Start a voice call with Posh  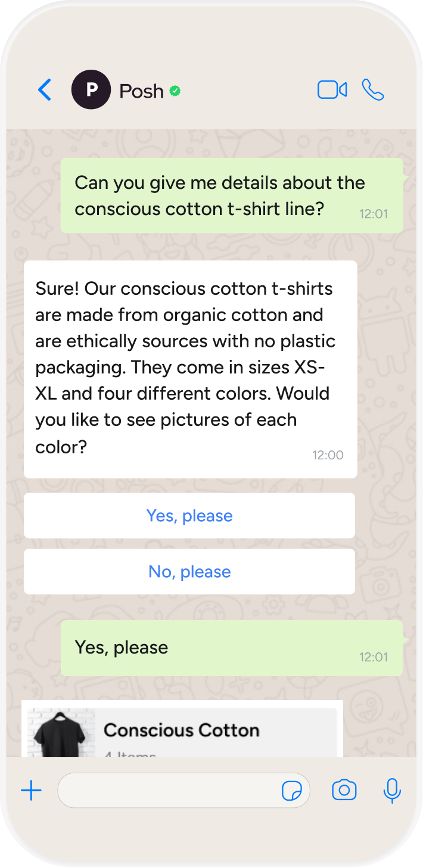point(373,90)
